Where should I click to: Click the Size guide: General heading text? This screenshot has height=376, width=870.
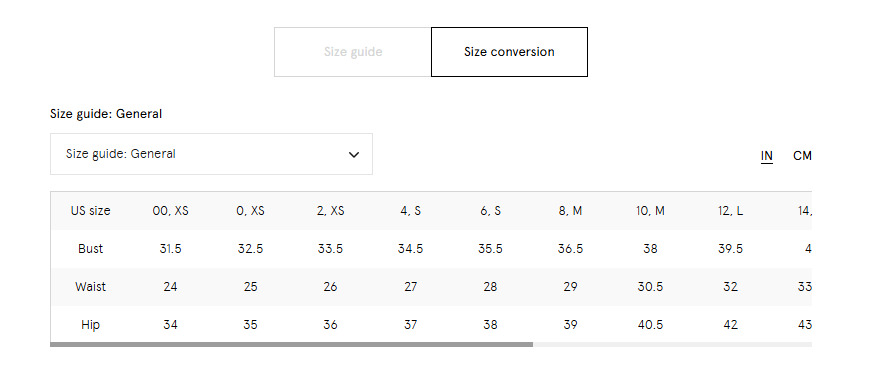[106, 114]
